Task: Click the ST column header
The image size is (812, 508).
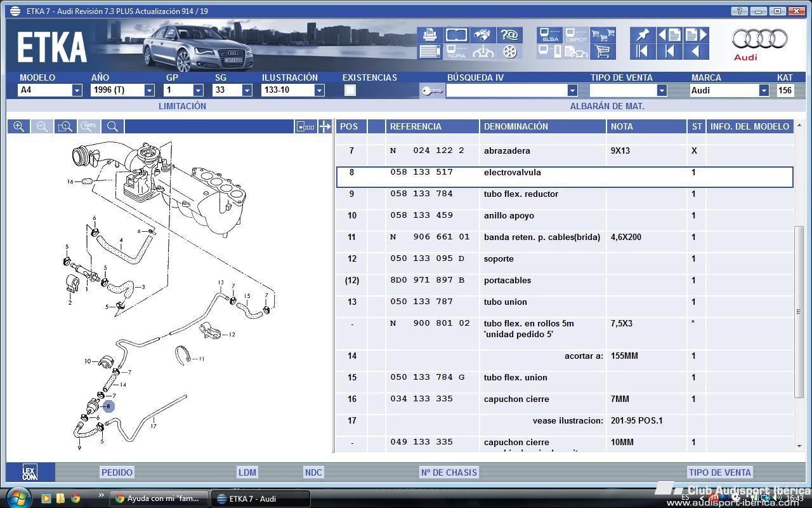Action: [x=697, y=126]
